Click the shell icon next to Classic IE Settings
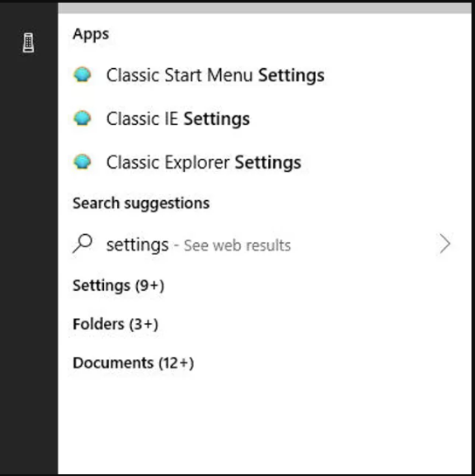 tap(82, 118)
